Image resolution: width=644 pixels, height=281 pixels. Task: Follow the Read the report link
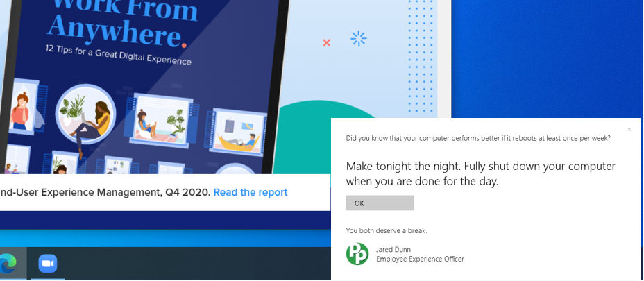coord(250,192)
